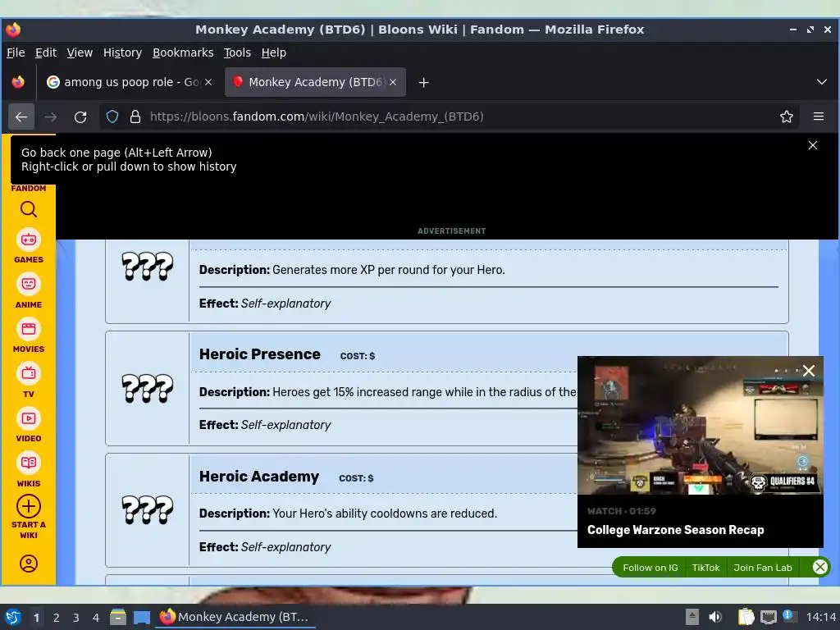
Task: Click the Monkey Academy Firefox taskbar entry
Action: 235,617
